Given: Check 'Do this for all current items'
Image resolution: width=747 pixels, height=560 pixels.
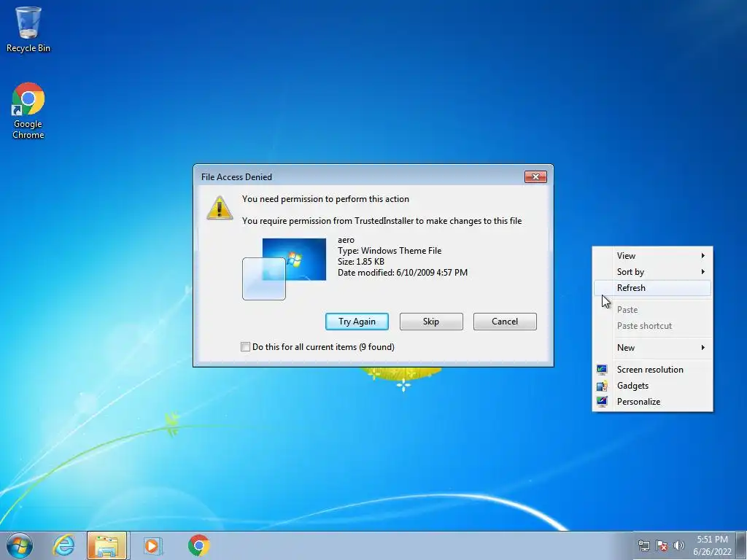Looking at the screenshot, I should (245, 346).
